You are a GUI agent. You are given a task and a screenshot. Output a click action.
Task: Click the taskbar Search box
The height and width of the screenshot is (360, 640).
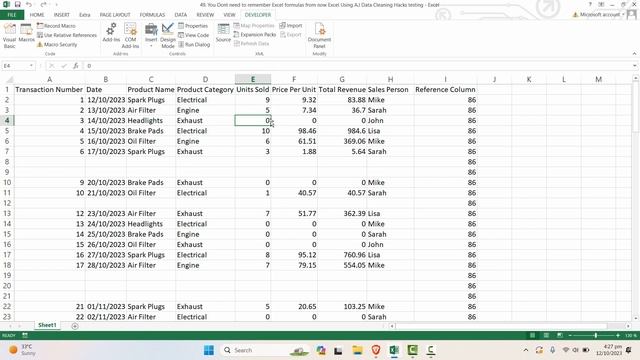click(266, 350)
